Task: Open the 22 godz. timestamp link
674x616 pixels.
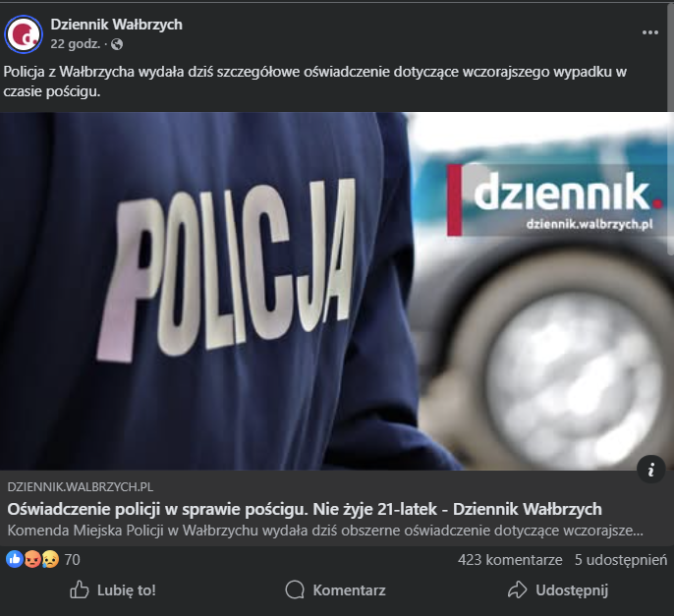Action: (76, 44)
